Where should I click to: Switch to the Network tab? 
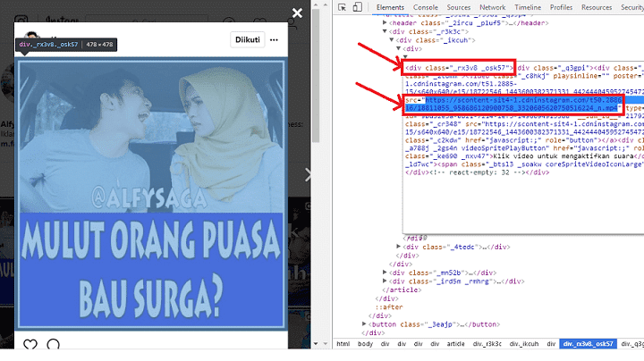(x=493, y=7)
